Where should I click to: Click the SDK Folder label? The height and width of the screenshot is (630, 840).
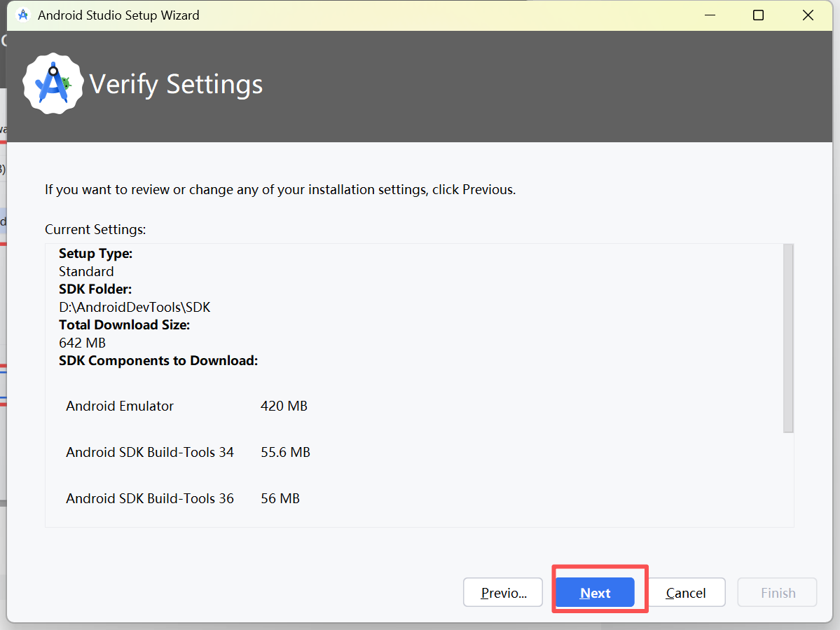pos(95,289)
